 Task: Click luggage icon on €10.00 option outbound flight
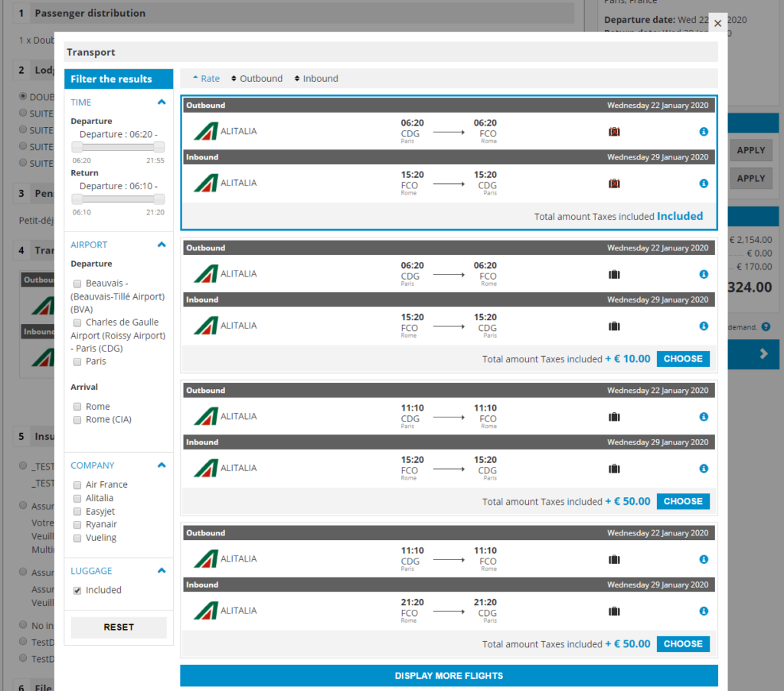pos(613,274)
